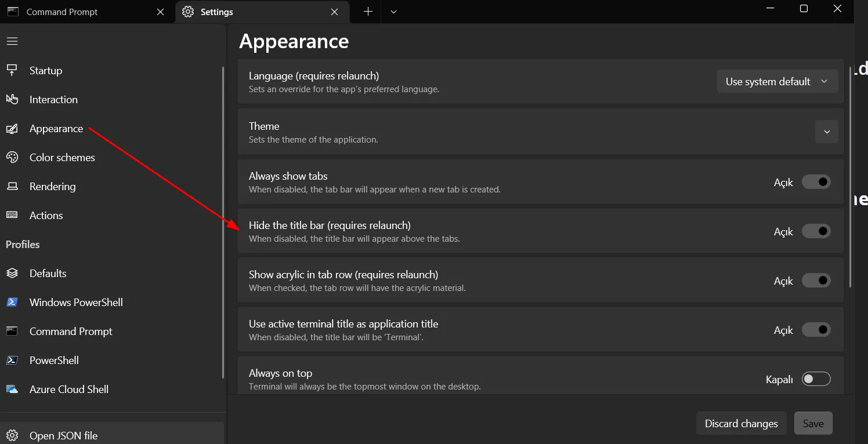This screenshot has height=444, width=868.
Task: Click the Startup icon in sidebar
Action: point(12,71)
